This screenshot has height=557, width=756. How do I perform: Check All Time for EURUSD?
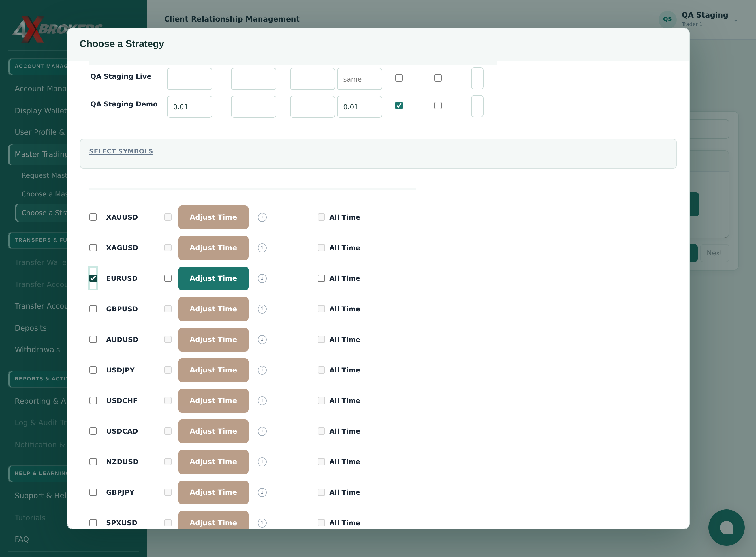click(x=321, y=278)
